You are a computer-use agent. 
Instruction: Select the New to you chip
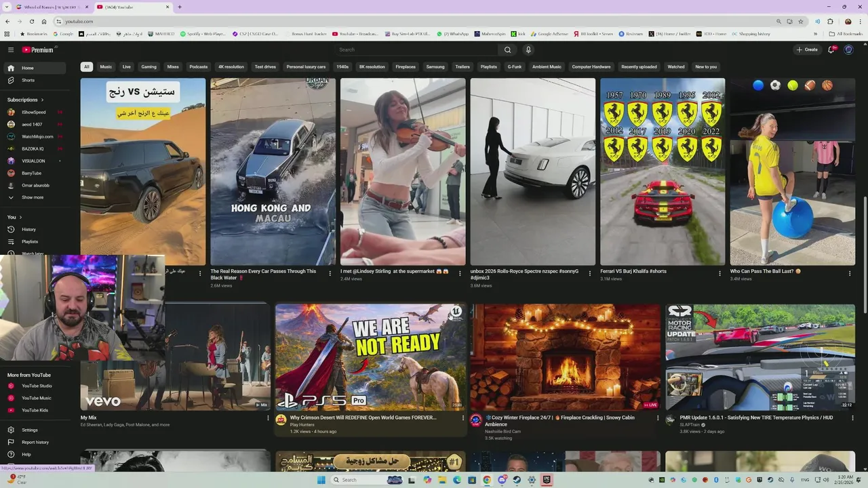706,66
